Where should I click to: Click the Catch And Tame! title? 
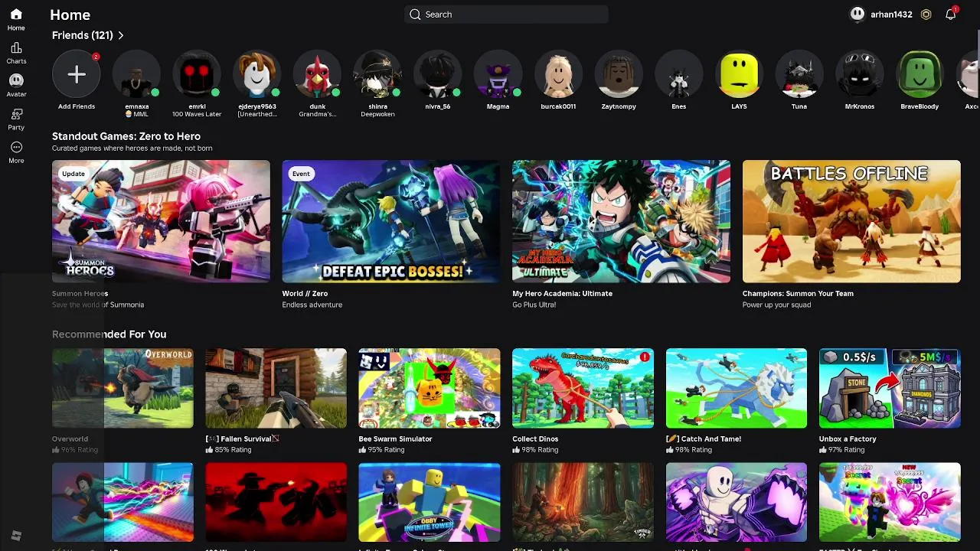[704, 439]
